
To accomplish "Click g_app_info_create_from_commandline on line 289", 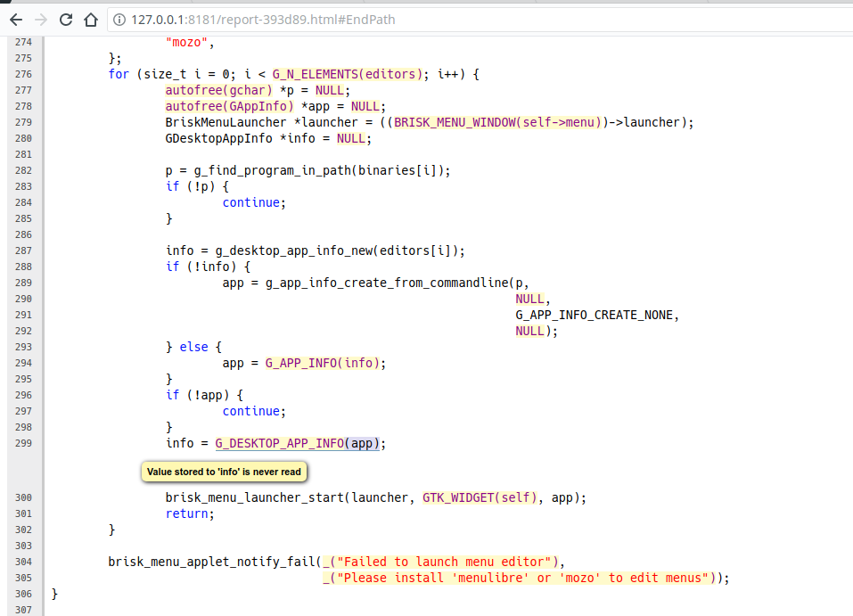I will [387, 283].
